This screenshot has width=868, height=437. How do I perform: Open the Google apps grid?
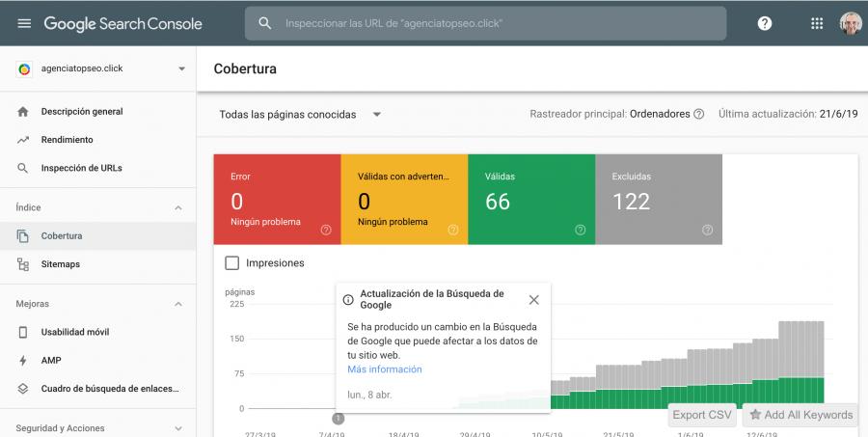817,23
